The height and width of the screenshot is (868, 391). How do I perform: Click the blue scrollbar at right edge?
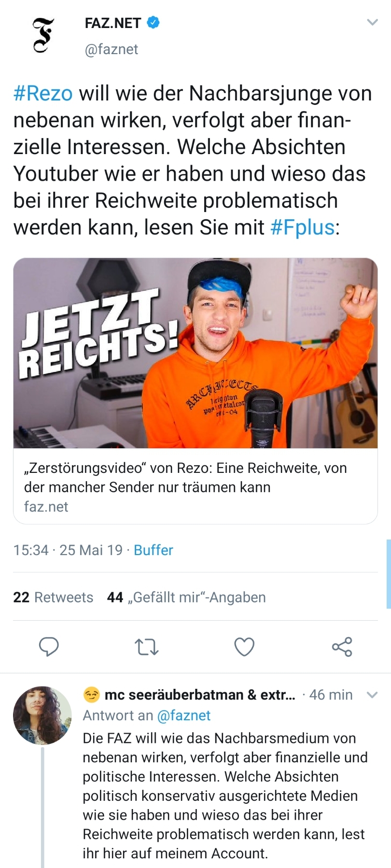coord(389,574)
